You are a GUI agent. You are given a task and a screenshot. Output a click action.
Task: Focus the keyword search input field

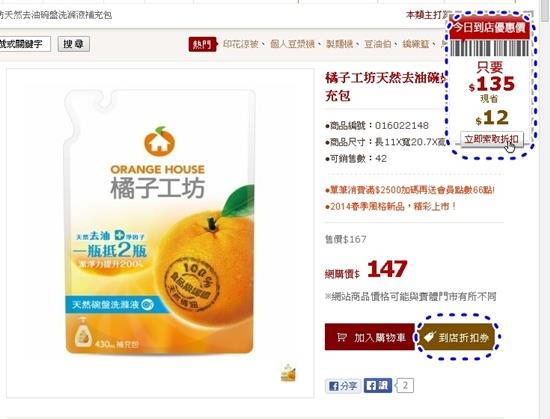coord(25,44)
